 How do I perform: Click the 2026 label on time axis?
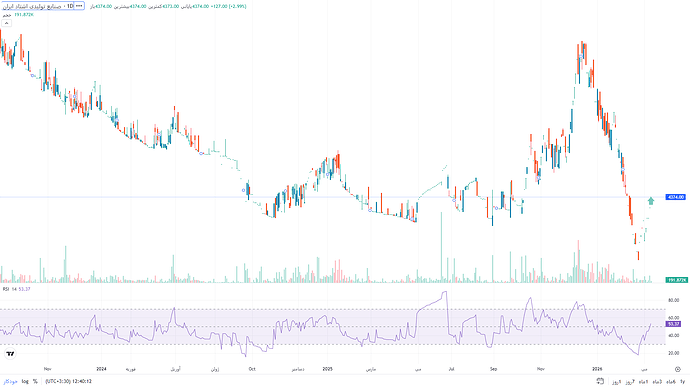(597, 369)
